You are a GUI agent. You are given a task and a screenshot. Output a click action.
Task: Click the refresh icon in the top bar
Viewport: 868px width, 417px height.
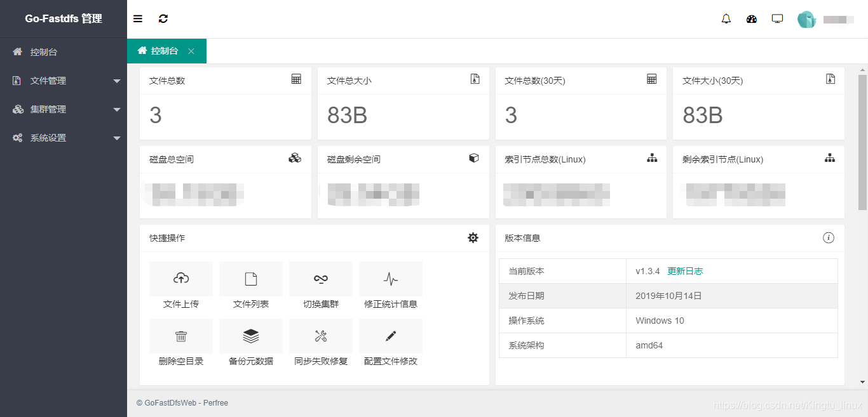[x=163, y=18]
